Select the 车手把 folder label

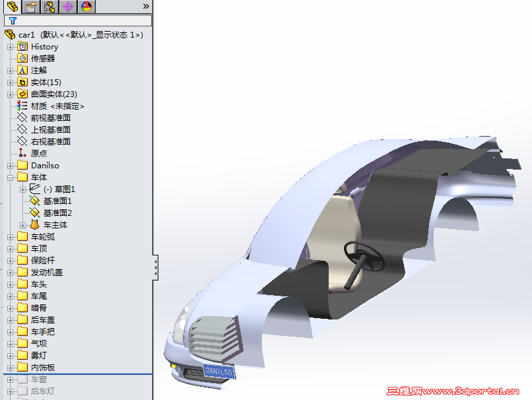coord(43,332)
